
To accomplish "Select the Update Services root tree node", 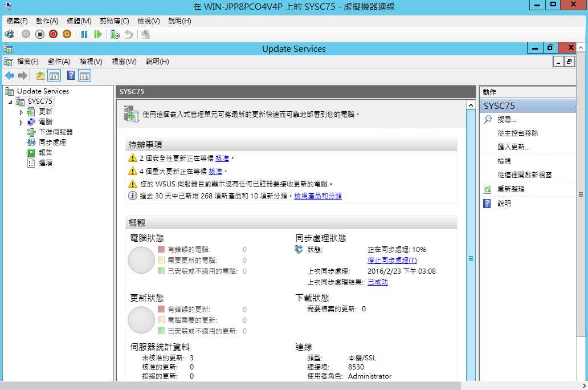I will (x=43, y=91).
